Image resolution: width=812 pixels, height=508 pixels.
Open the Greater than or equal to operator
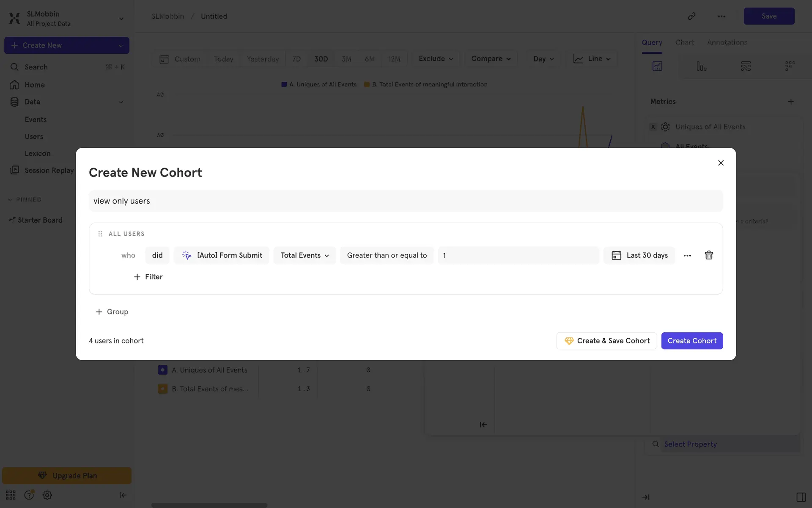[387, 255]
